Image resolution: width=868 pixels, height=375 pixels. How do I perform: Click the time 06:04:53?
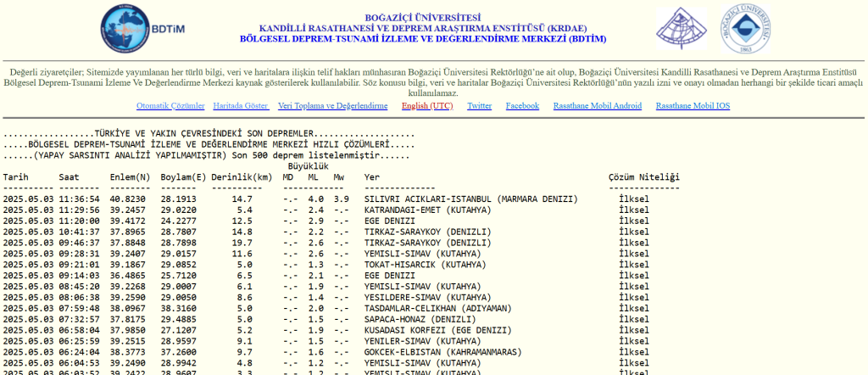[x=79, y=363]
